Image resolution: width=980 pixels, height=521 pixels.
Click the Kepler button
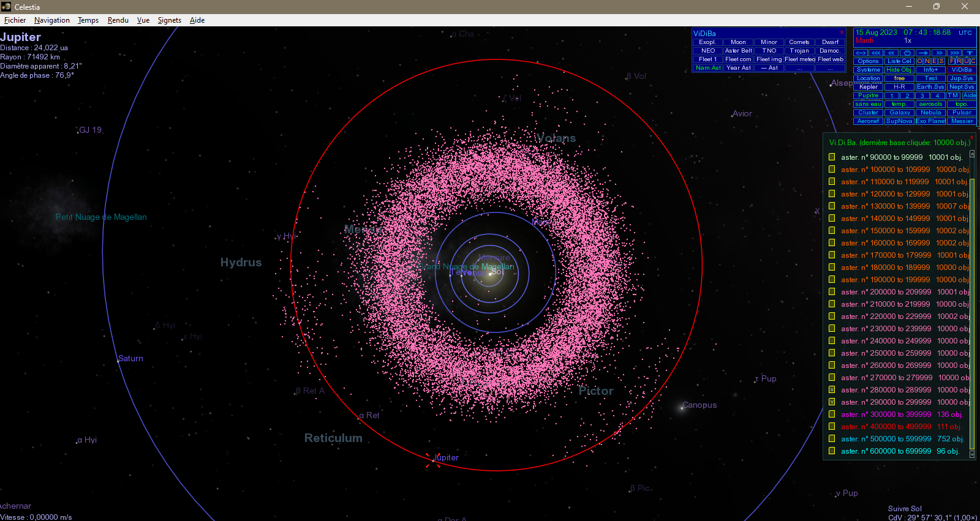pyautogui.click(x=868, y=87)
